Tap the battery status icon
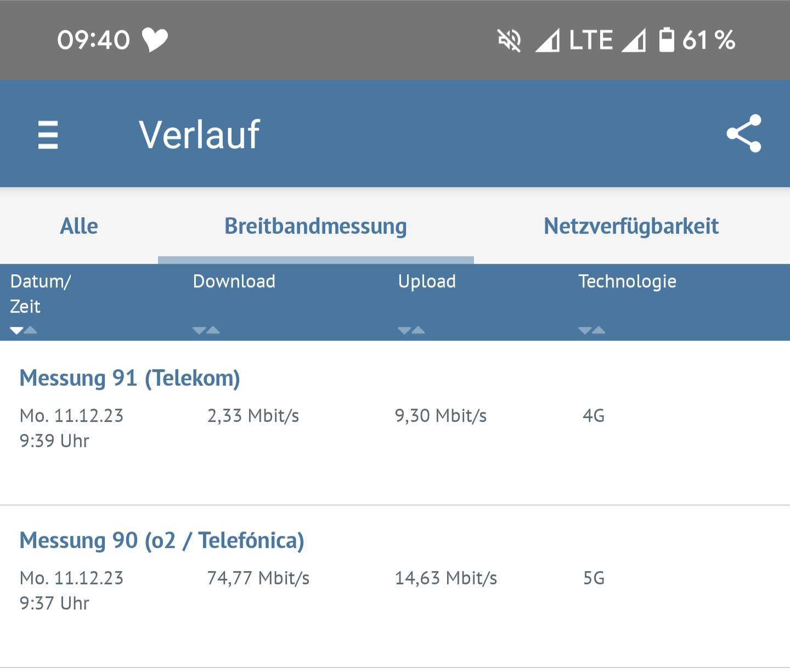The height and width of the screenshot is (672, 790). tap(667, 40)
